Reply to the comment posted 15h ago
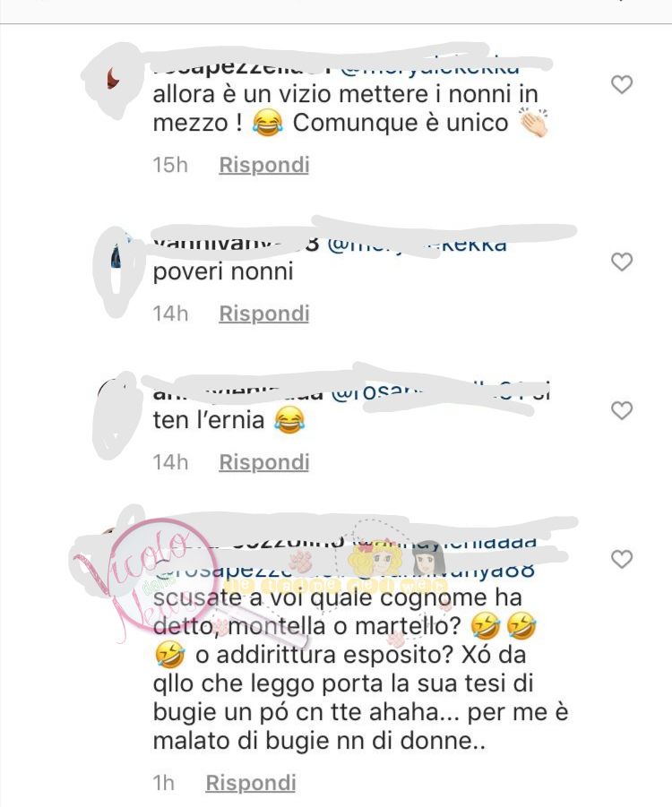 (x=264, y=165)
